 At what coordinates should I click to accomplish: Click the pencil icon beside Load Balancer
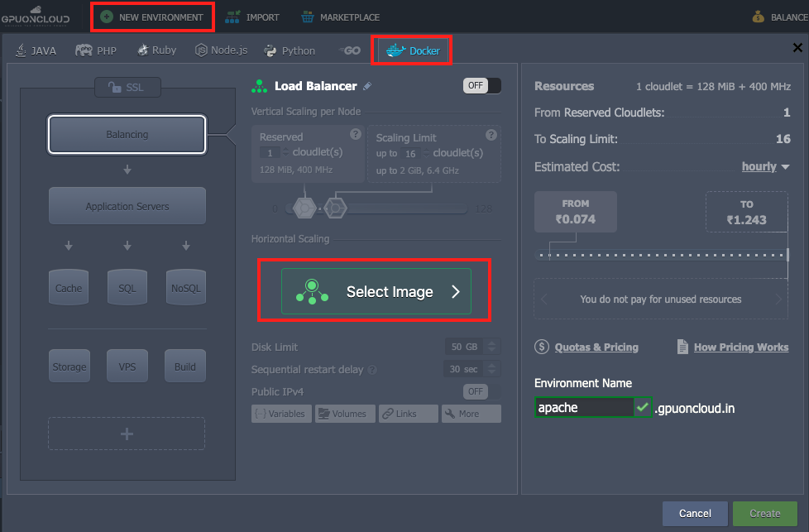[x=367, y=86]
